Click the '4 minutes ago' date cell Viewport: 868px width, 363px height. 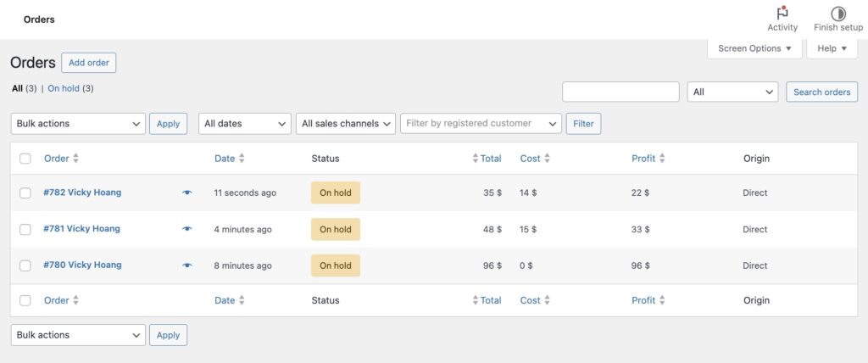pos(243,230)
